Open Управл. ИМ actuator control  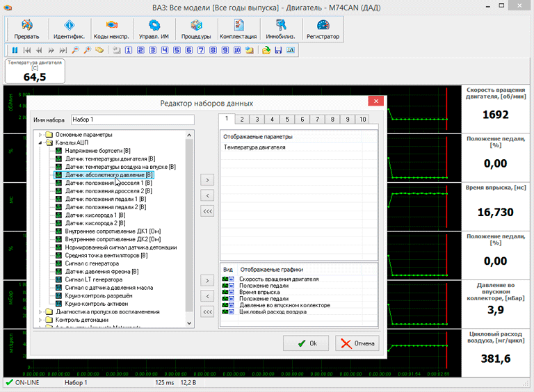pyautogui.click(x=153, y=28)
